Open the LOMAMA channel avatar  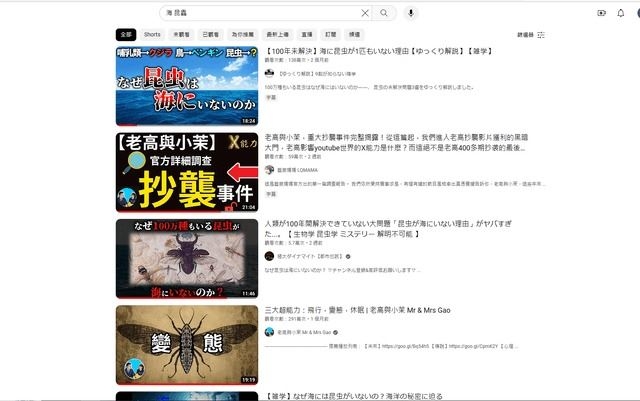point(269,170)
